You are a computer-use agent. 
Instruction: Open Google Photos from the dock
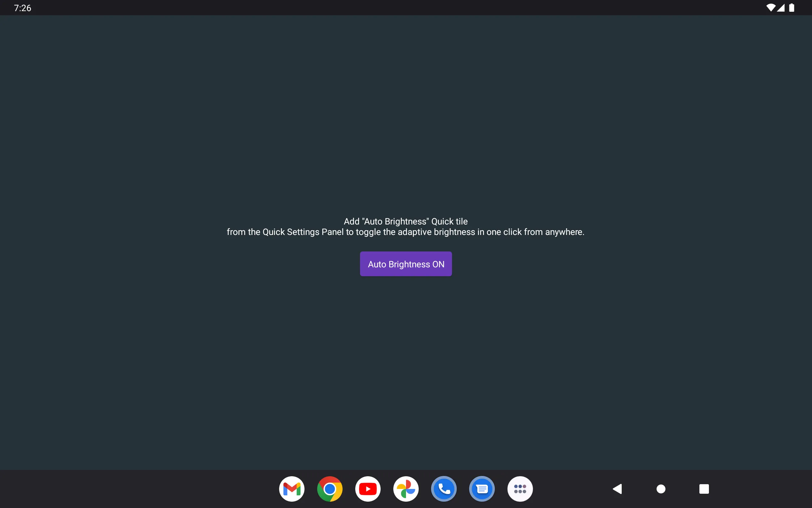tap(406, 489)
